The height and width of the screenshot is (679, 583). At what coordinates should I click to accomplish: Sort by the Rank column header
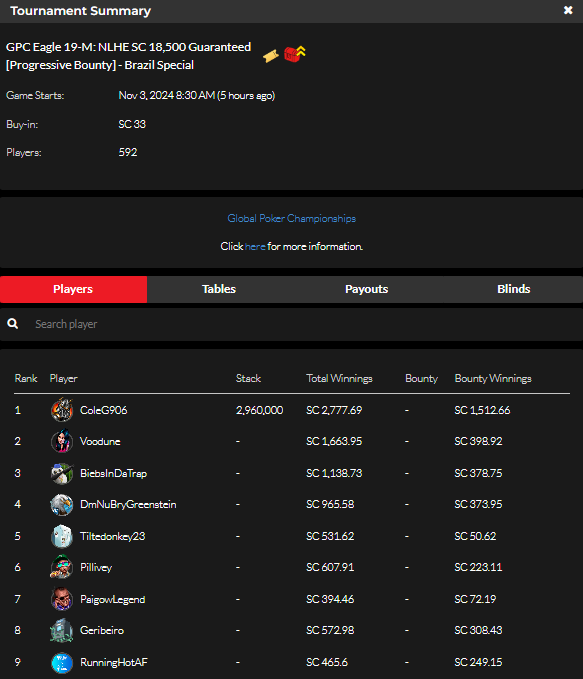(26, 378)
